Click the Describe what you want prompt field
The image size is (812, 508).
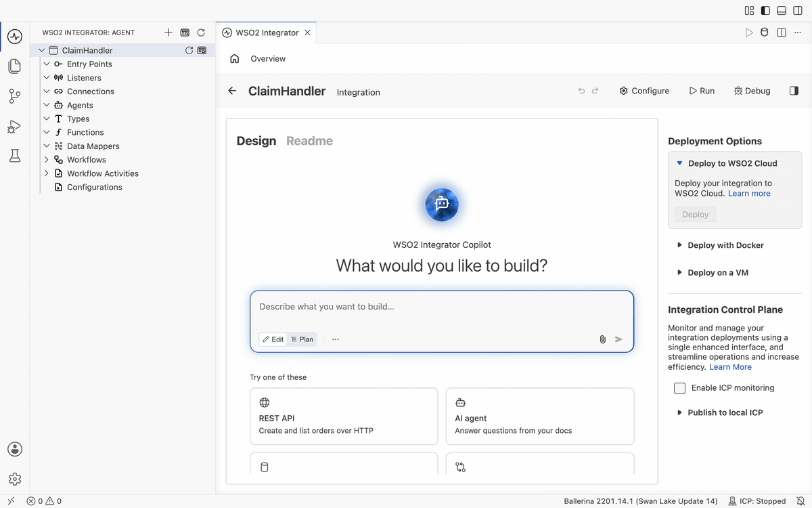[x=442, y=307]
